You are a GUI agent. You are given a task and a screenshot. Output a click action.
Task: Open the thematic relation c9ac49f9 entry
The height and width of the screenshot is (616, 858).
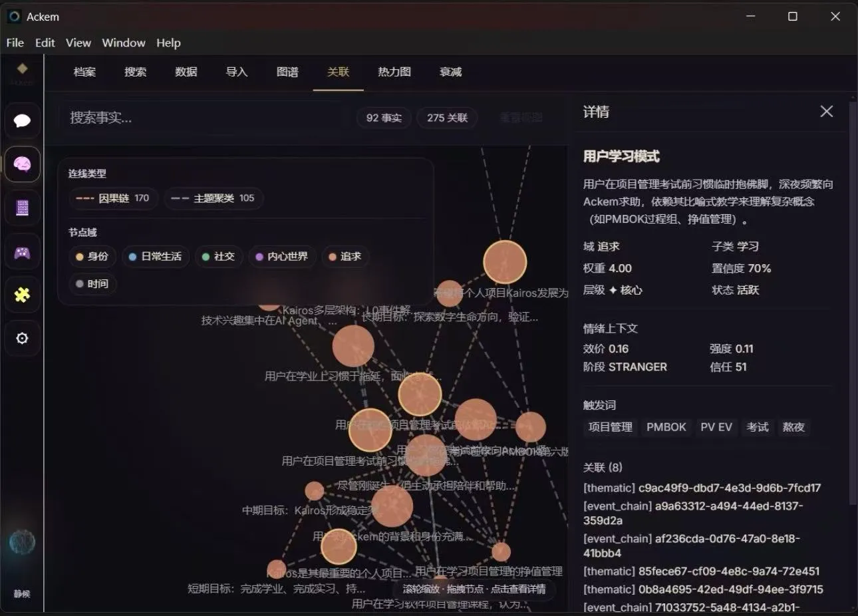pos(702,488)
